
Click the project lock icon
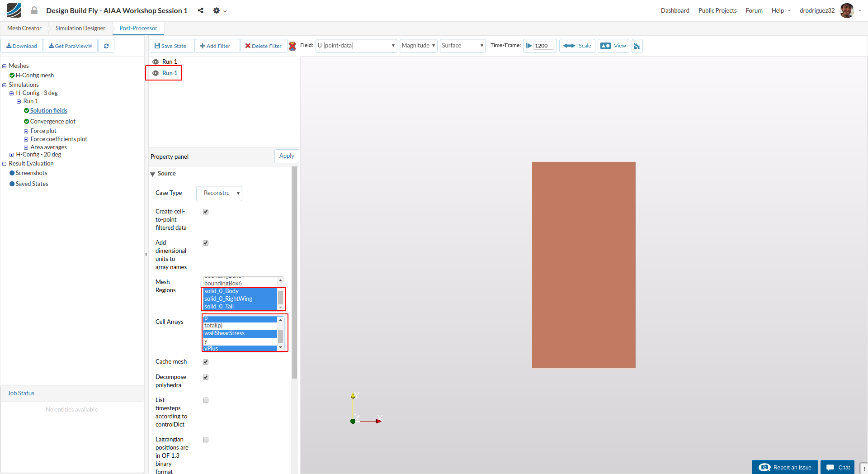coord(34,10)
